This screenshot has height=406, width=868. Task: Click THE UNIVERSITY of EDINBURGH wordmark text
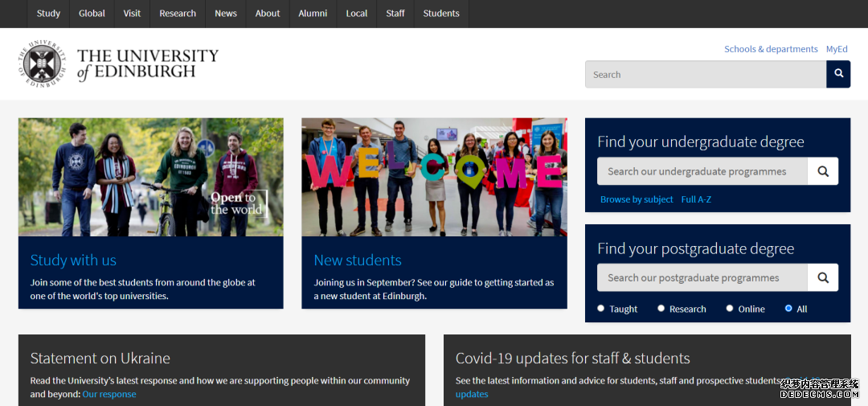pyautogui.click(x=148, y=64)
